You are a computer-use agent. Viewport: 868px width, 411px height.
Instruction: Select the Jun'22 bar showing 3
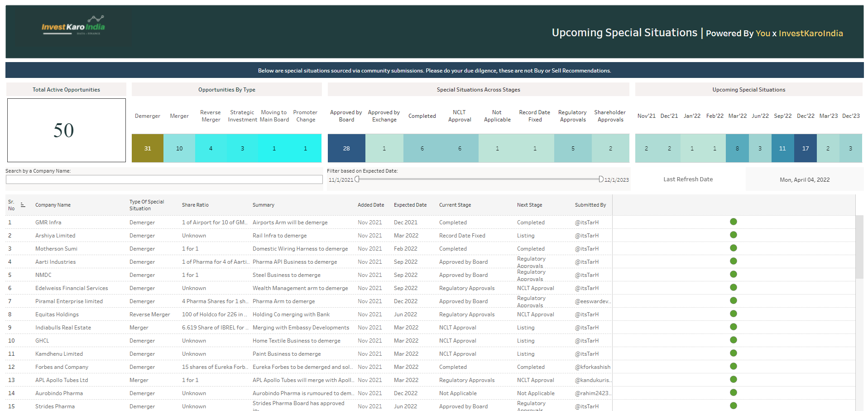coord(760,148)
